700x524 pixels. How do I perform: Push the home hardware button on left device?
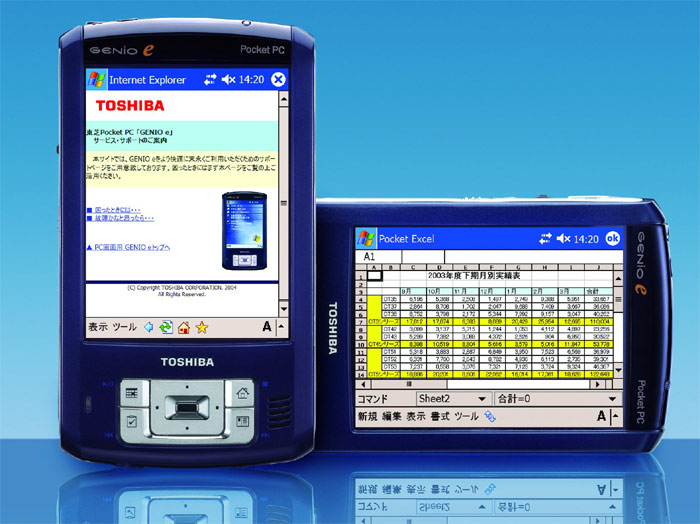coord(242,393)
